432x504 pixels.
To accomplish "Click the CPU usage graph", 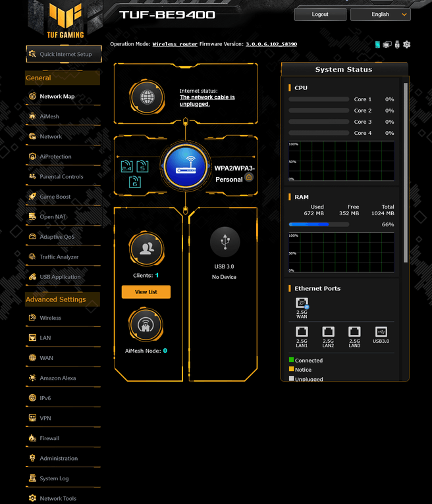I will 341,161.
